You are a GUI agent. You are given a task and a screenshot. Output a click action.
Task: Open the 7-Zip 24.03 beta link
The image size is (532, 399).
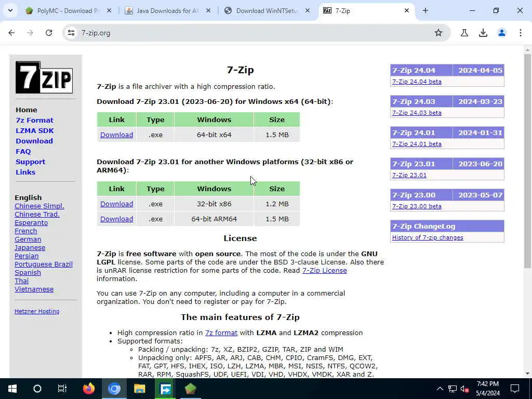pos(417,113)
